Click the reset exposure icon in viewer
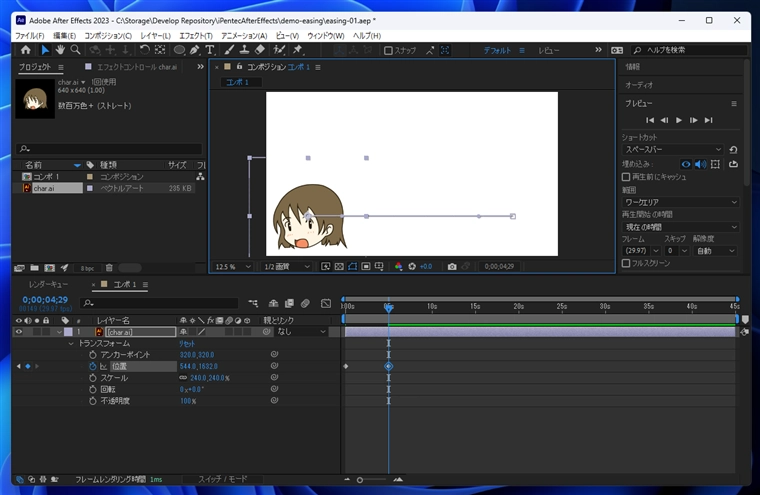The width and height of the screenshot is (760, 495). coord(412,266)
